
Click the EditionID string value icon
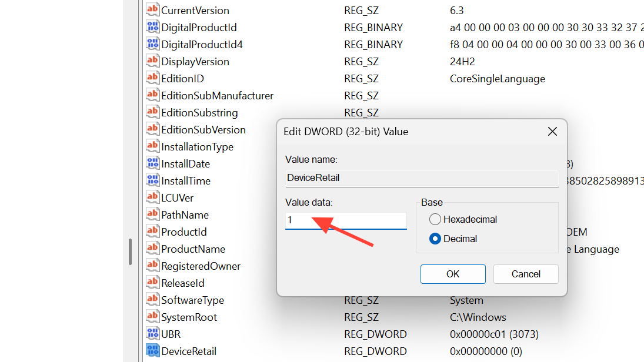point(152,78)
